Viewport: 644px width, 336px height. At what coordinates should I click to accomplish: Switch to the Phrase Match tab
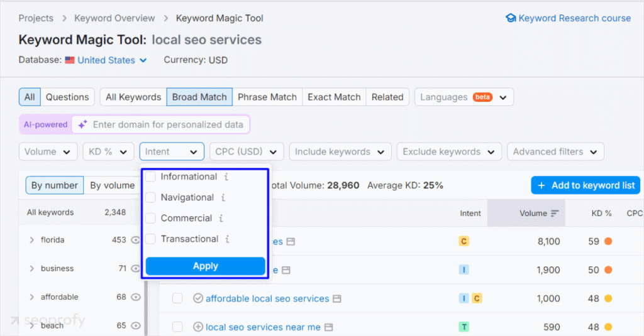[x=267, y=97]
